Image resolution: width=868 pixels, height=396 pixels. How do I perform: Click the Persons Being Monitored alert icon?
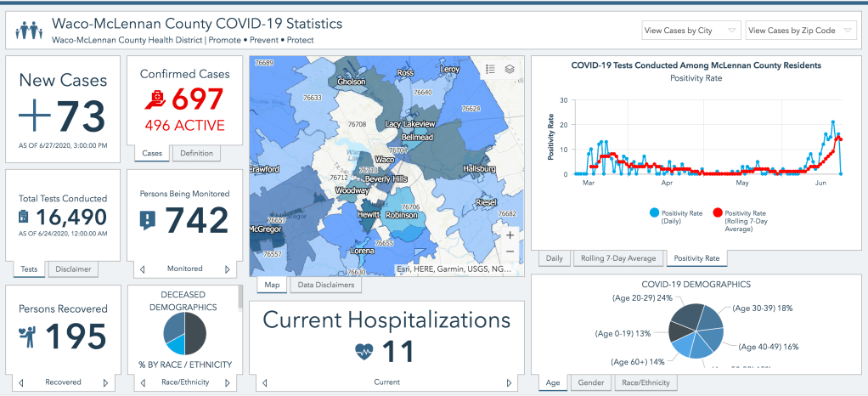point(148,220)
